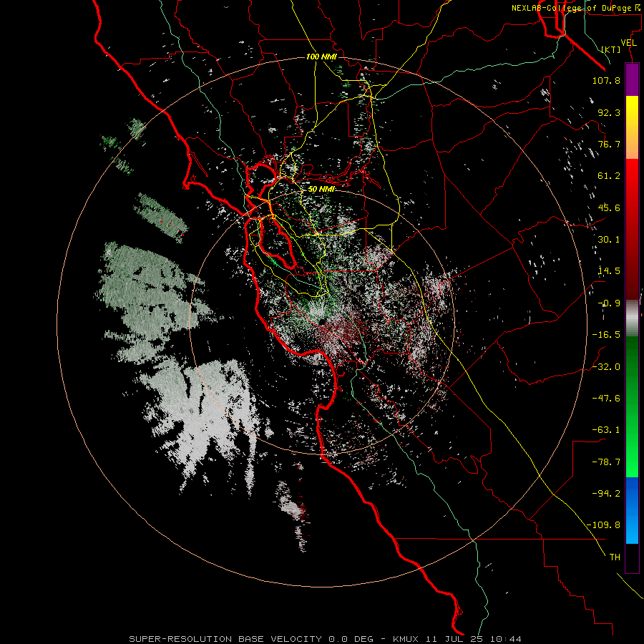Screen dimensions: 644x644
Task: Click the purple segment of the velocity color bar
Action: click(x=632, y=80)
